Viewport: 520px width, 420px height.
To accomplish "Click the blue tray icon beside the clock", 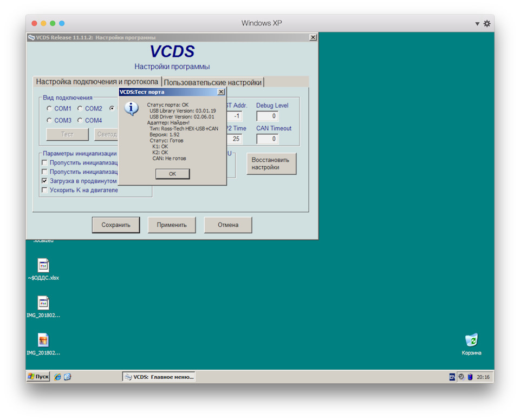I will pos(470,377).
